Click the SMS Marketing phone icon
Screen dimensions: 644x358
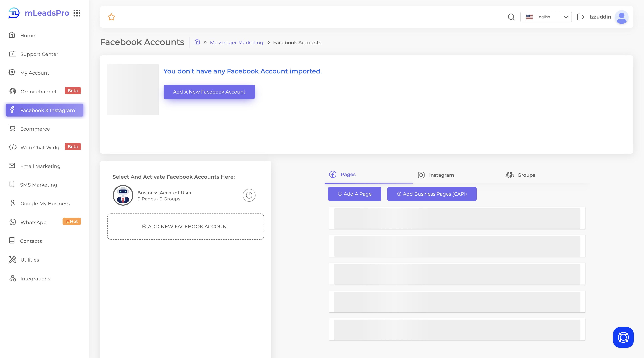click(12, 184)
